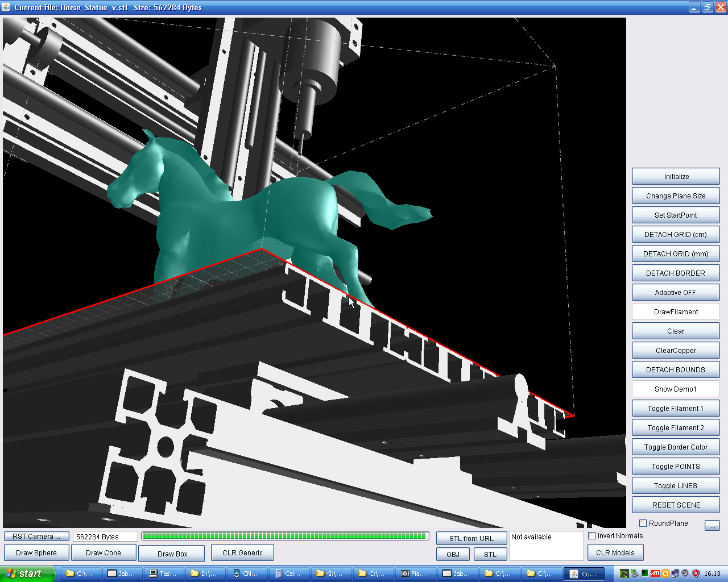The height and width of the screenshot is (582, 728).
Task: Open the ellipsis button beside RoundPlane
Action: pos(712,526)
